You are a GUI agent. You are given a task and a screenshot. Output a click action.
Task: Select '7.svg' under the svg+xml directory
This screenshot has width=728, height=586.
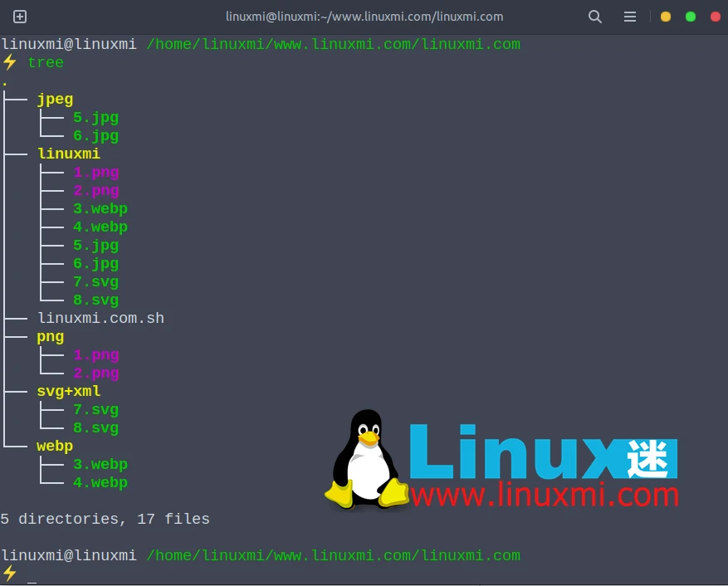(x=95, y=409)
